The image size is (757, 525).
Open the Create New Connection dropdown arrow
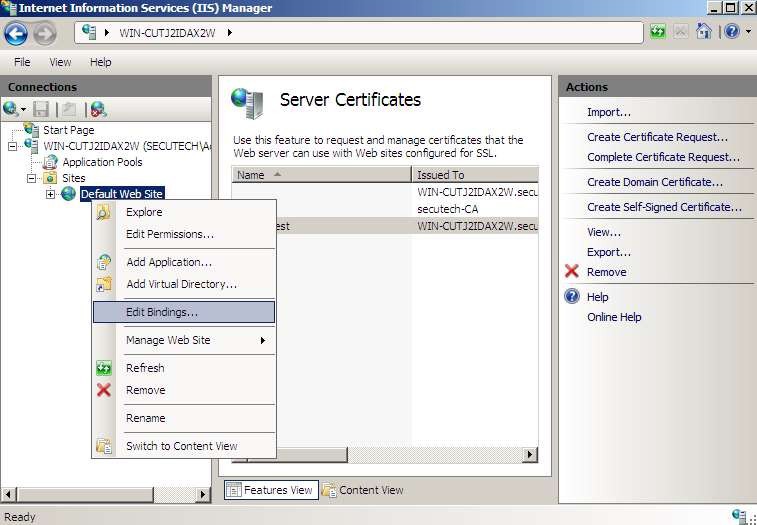tap(23, 110)
